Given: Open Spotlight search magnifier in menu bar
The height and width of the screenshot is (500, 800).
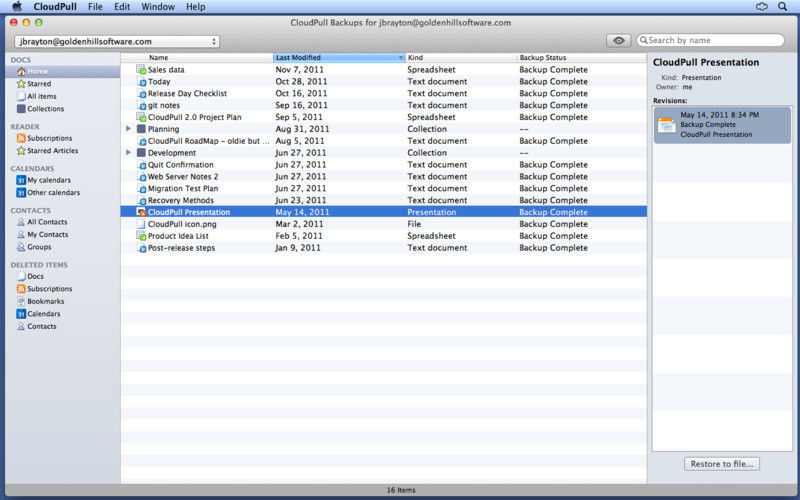Looking at the screenshot, I should [x=782, y=7].
